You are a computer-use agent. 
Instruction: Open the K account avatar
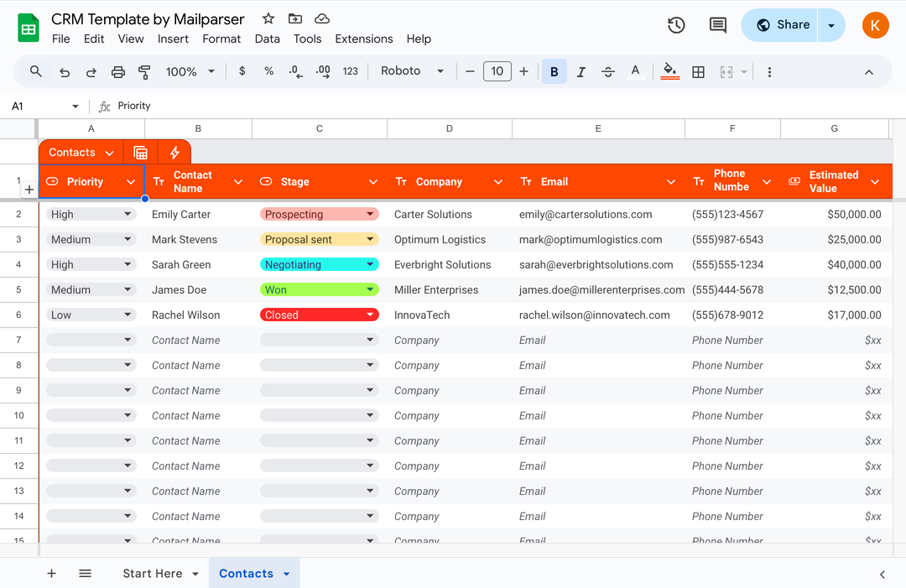(x=875, y=25)
